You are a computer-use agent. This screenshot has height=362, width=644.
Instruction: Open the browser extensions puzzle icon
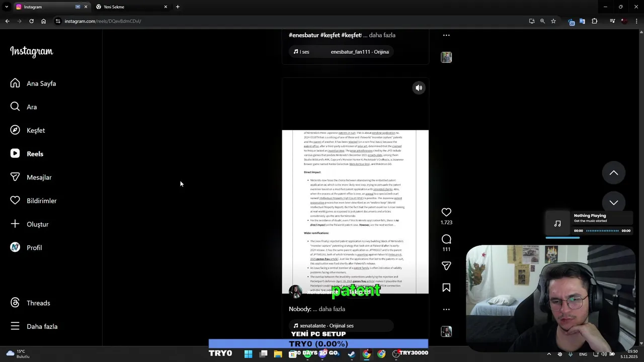pos(595,21)
